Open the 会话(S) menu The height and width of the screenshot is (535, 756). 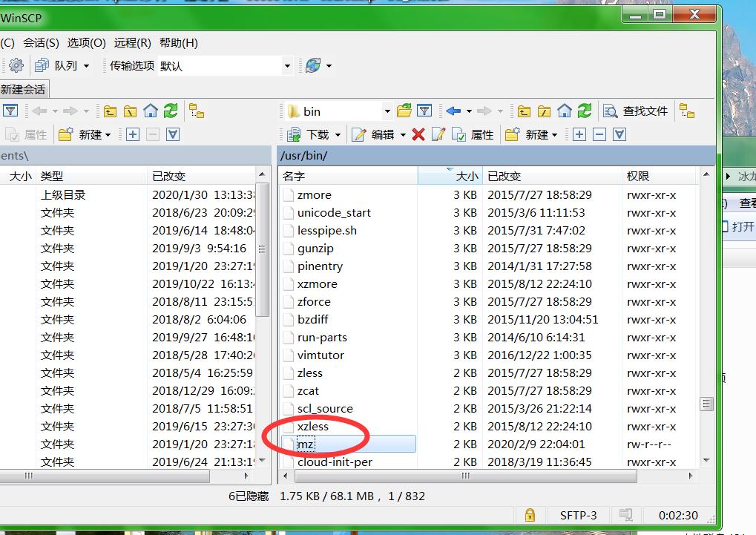pyautogui.click(x=41, y=43)
